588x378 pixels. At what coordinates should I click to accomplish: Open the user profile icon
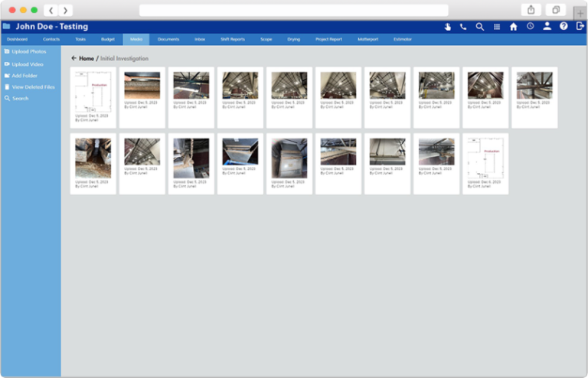(x=547, y=27)
